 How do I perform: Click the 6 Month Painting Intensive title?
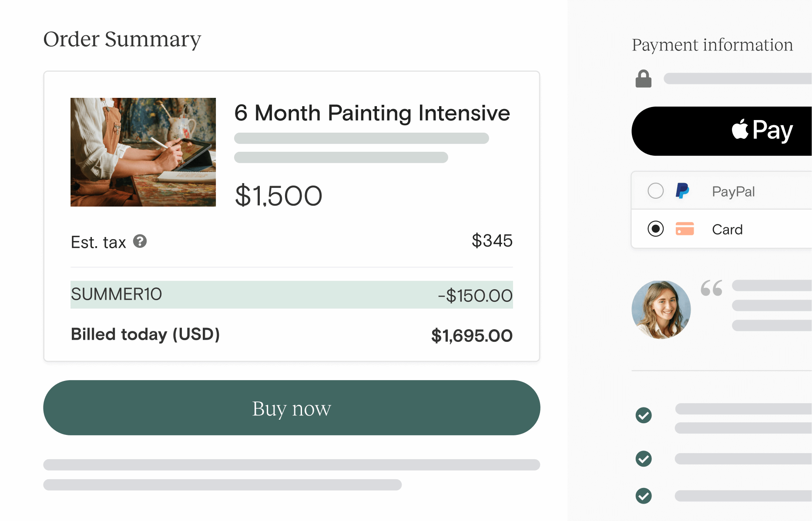click(x=372, y=113)
